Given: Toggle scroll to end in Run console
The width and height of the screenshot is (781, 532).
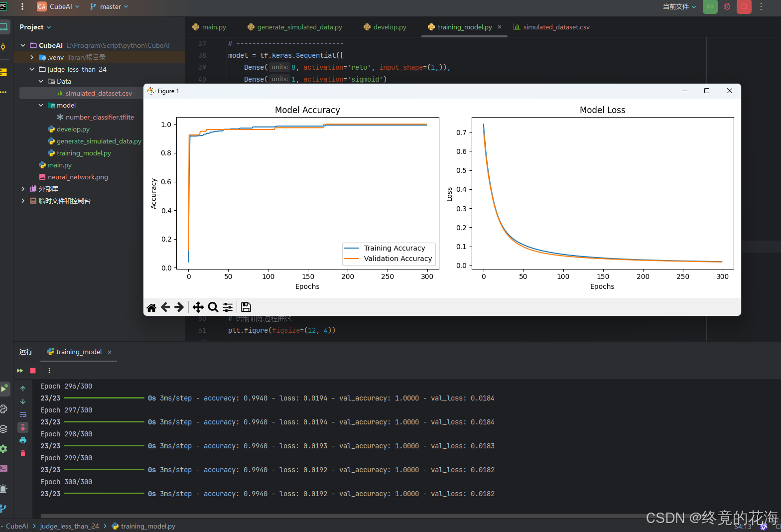Looking at the screenshot, I should 23,427.
